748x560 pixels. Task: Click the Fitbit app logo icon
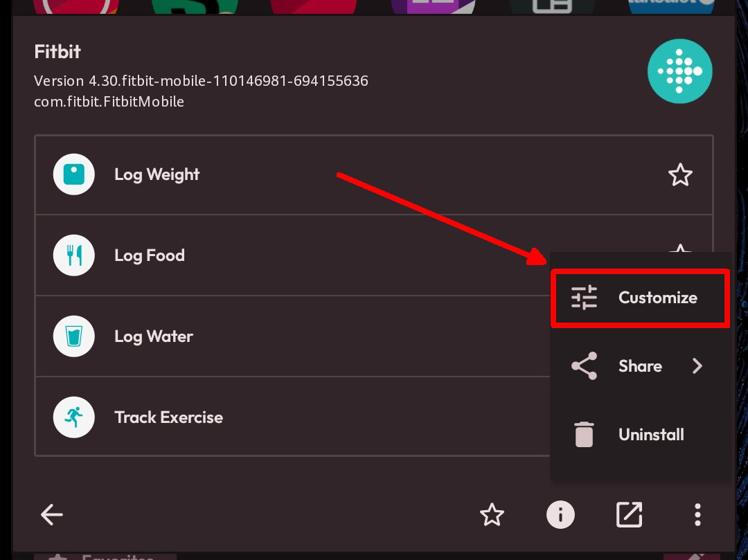pyautogui.click(x=679, y=71)
